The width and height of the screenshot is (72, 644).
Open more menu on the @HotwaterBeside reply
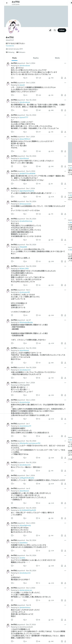(x=65, y=320)
